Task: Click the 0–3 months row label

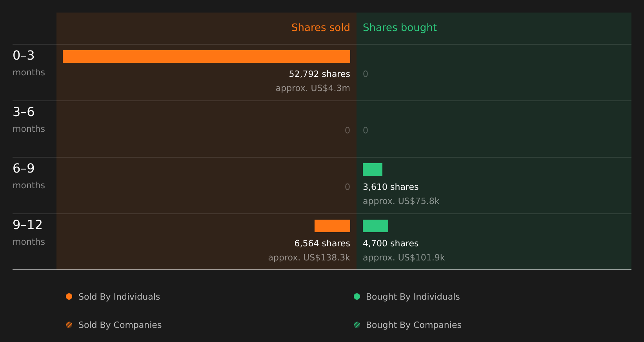Action: click(29, 63)
